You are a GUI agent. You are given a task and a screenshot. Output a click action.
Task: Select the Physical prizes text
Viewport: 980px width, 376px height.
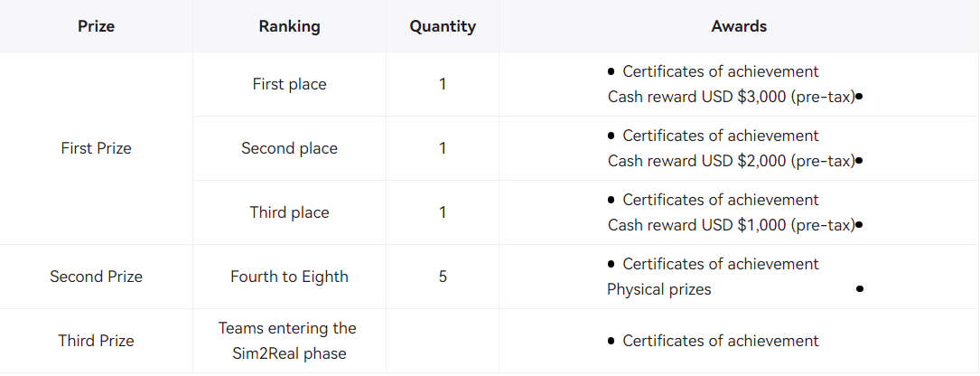pos(658,289)
